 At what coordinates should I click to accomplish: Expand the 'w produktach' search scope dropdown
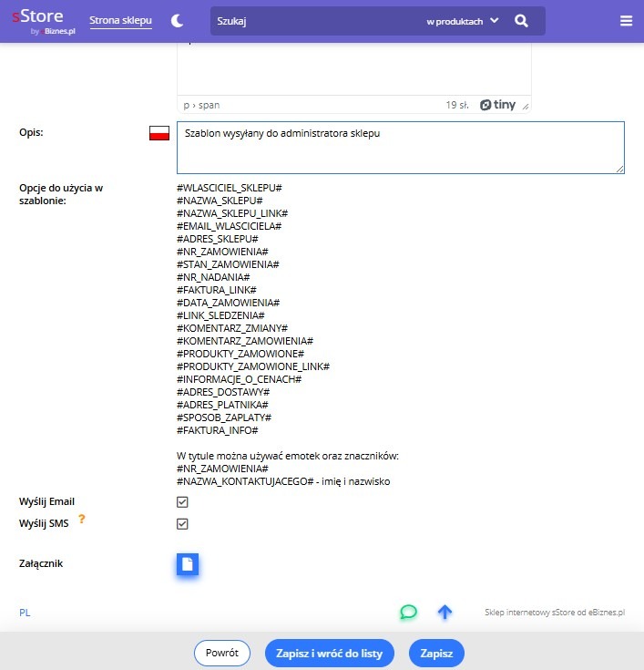click(463, 21)
